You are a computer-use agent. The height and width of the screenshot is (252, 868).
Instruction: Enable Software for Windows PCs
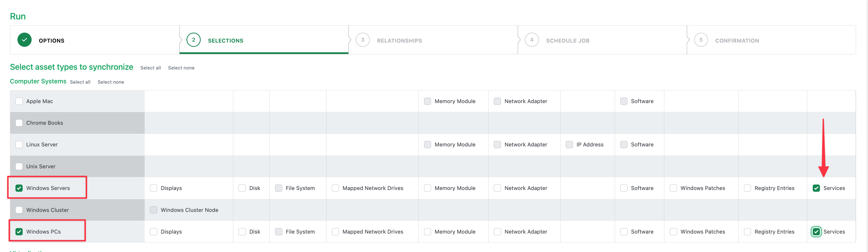point(624,231)
